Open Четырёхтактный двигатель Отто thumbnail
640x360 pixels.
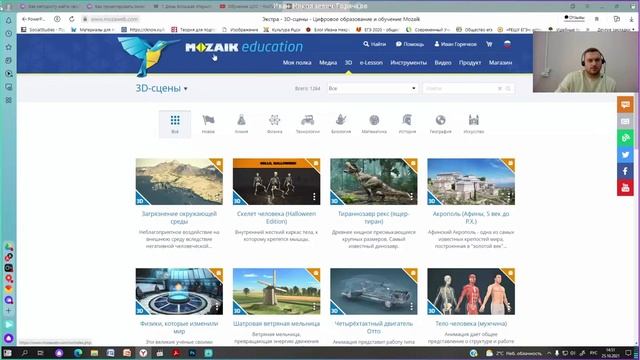373,291
